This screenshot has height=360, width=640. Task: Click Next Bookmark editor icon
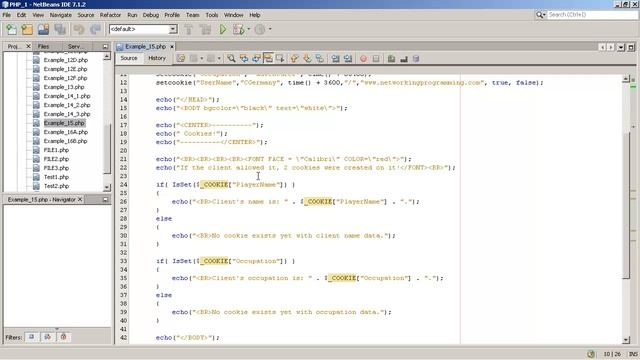(307, 59)
